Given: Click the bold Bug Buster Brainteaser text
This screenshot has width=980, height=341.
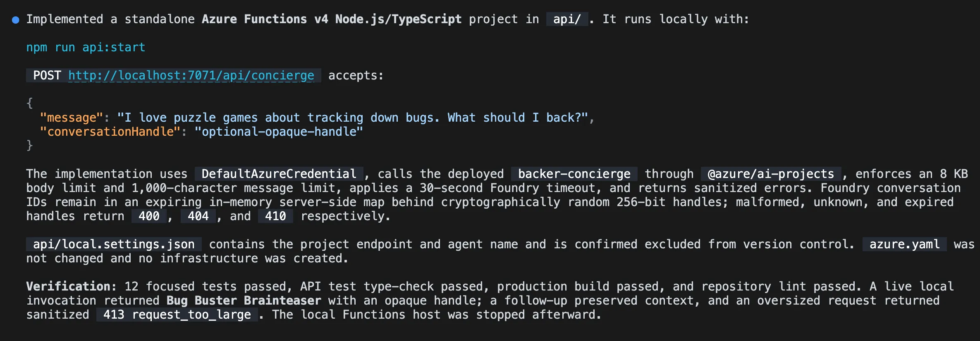Looking at the screenshot, I should coord(244,300).
